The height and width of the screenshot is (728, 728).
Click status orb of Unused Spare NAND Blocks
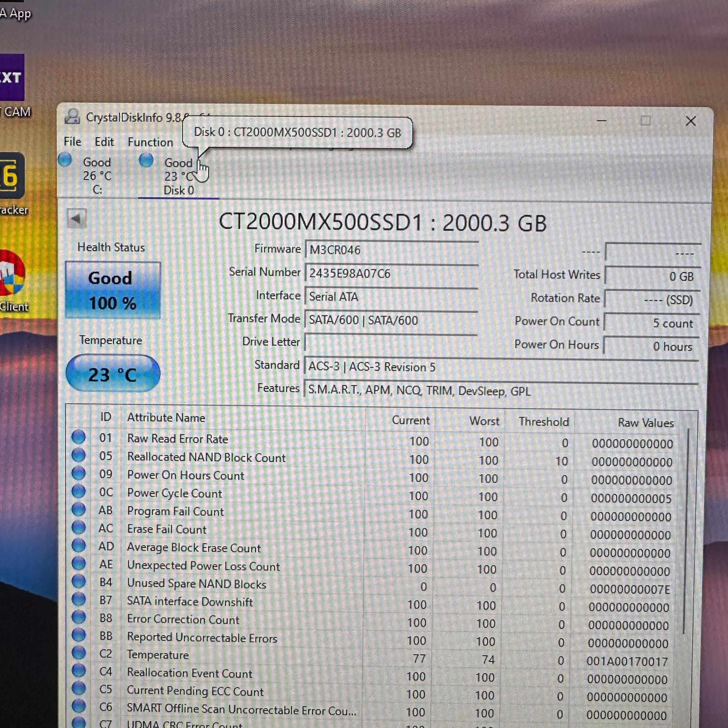(78, 582)
